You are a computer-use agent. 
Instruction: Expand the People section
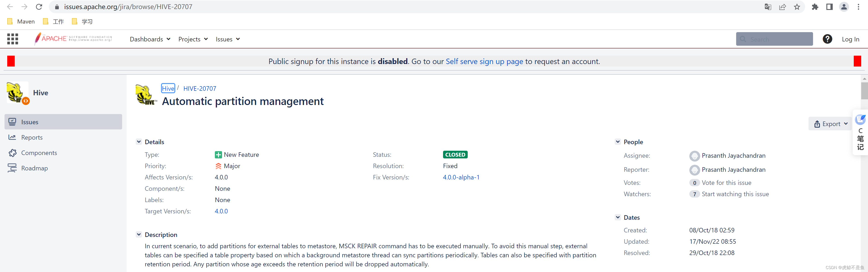[x=619, y=142]
